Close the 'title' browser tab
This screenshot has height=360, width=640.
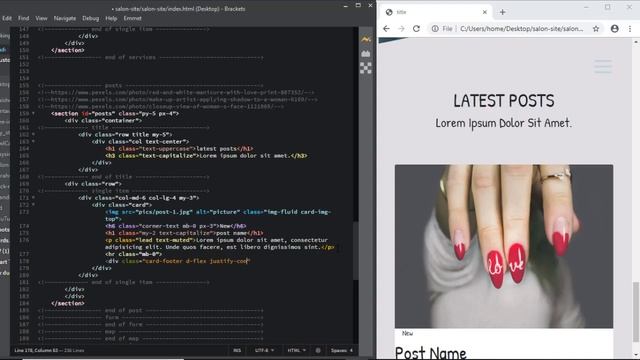click(484, 12)
